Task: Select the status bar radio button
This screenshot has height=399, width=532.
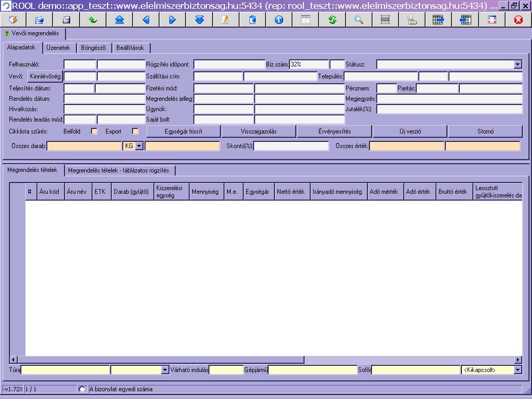Action: tap(82, 389)
